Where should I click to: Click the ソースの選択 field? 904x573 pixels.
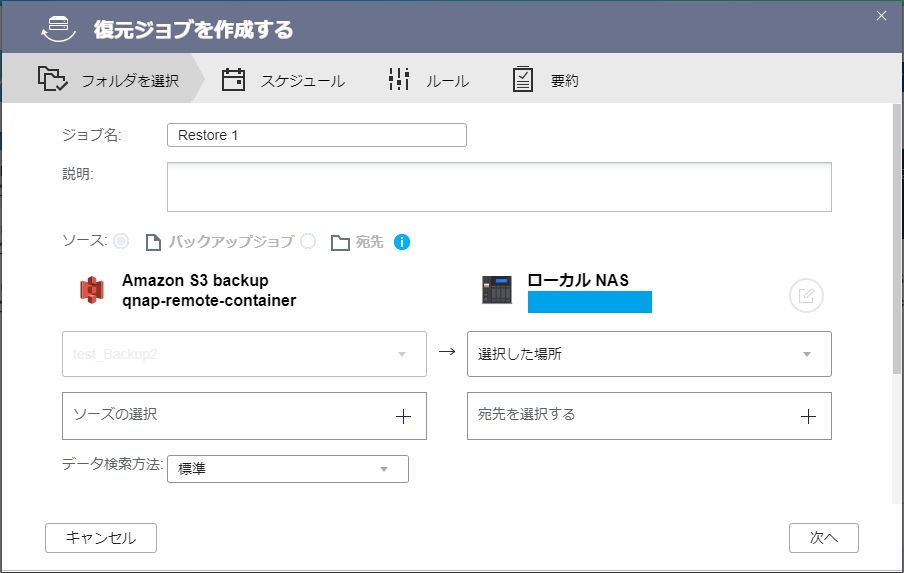tap(244, 416)
